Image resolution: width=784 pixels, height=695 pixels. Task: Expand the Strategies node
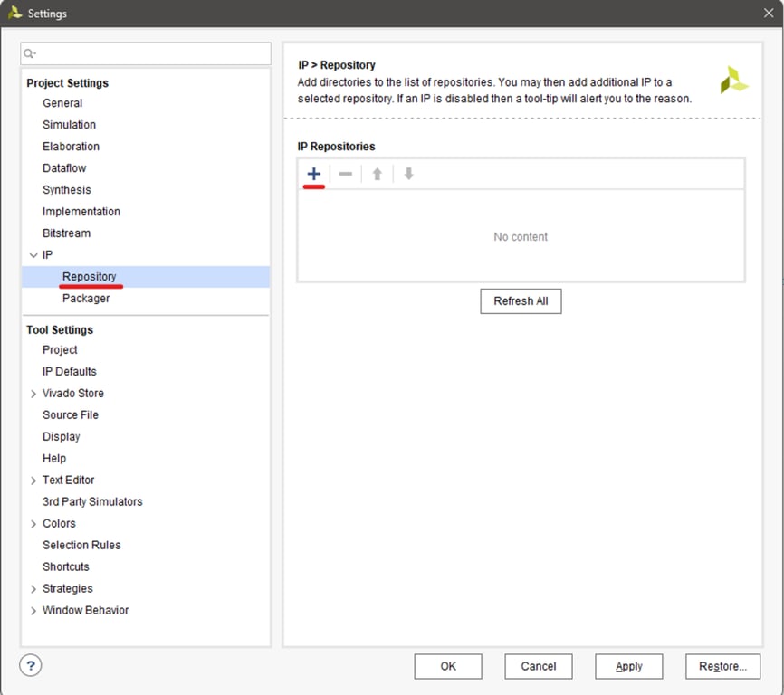33,589
